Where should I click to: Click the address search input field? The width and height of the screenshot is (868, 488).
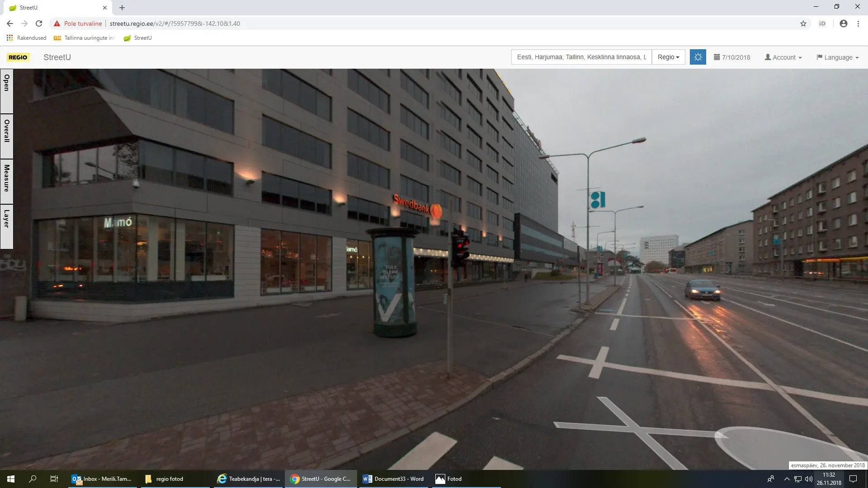[x=581, y=57]
